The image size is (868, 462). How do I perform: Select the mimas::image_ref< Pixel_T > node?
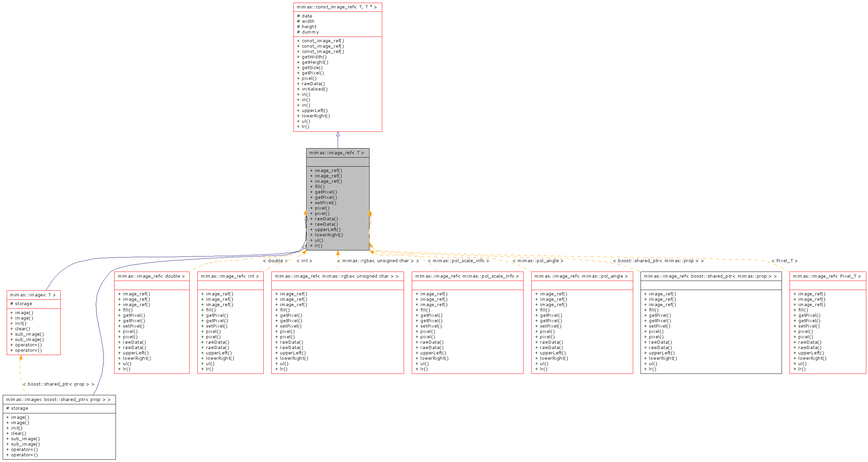tap(827, 276)
